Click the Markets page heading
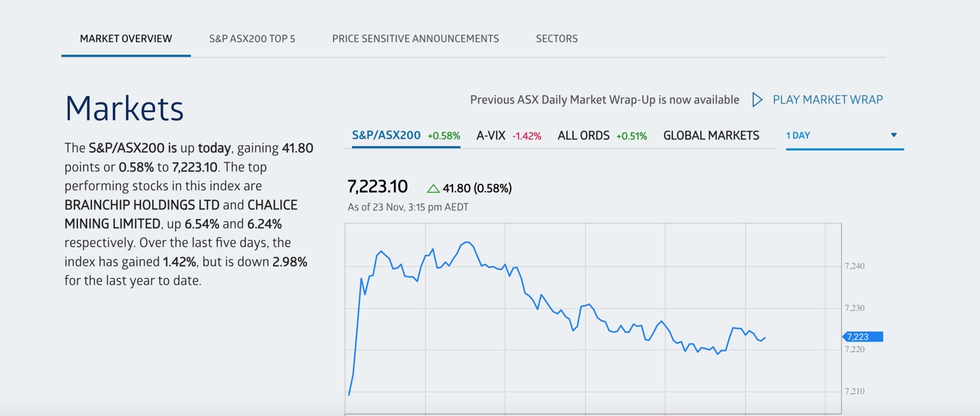This screenshot has height=416, width=980. 124,108
